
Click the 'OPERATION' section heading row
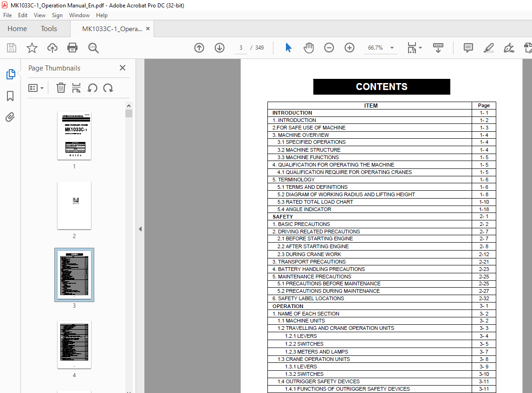(382, 306)
